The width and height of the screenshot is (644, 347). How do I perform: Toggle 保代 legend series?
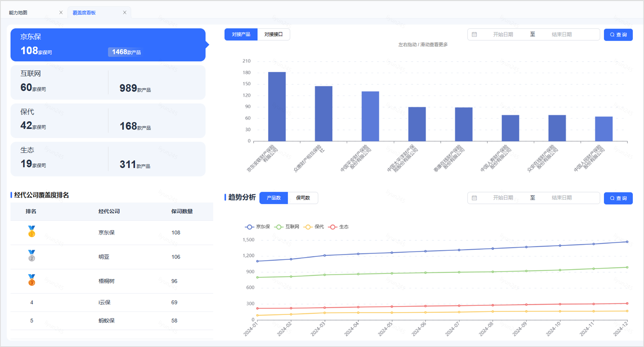tap(314, 227)
